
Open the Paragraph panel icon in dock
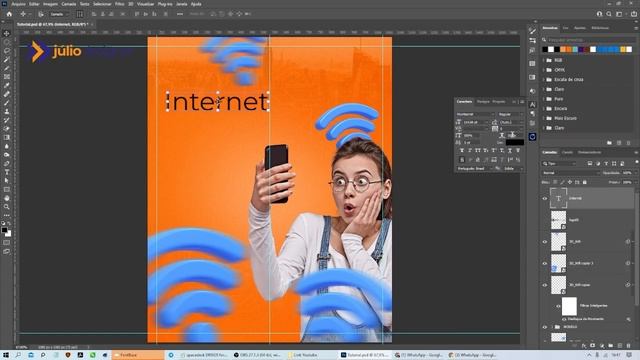[532, 113]
